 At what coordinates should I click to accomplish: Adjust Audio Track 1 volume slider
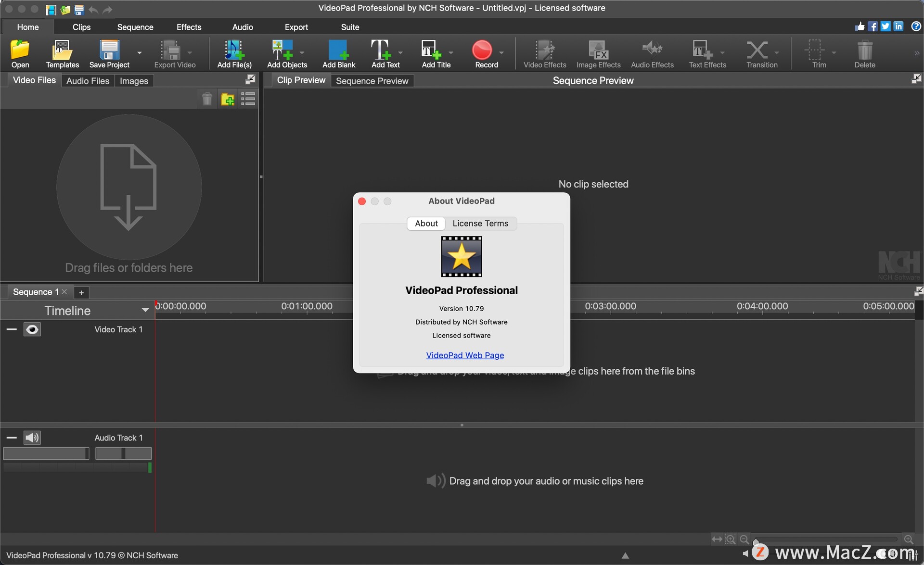coord(46,453)
